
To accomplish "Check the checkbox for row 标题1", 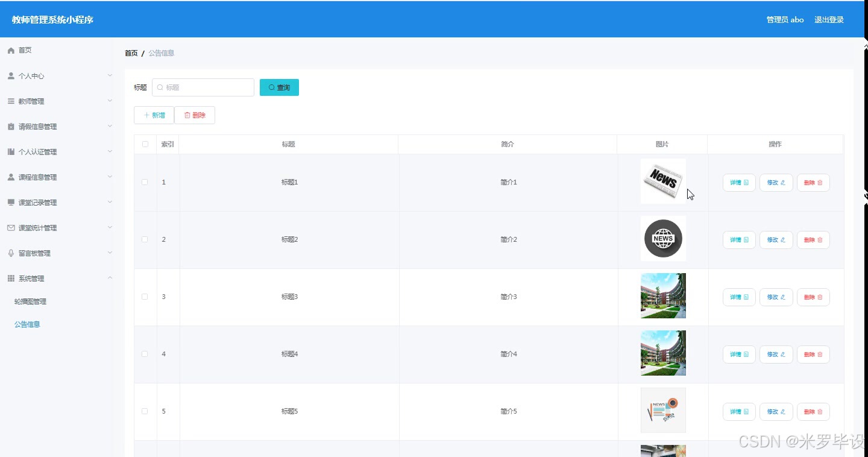I will (x=145, y=182).
